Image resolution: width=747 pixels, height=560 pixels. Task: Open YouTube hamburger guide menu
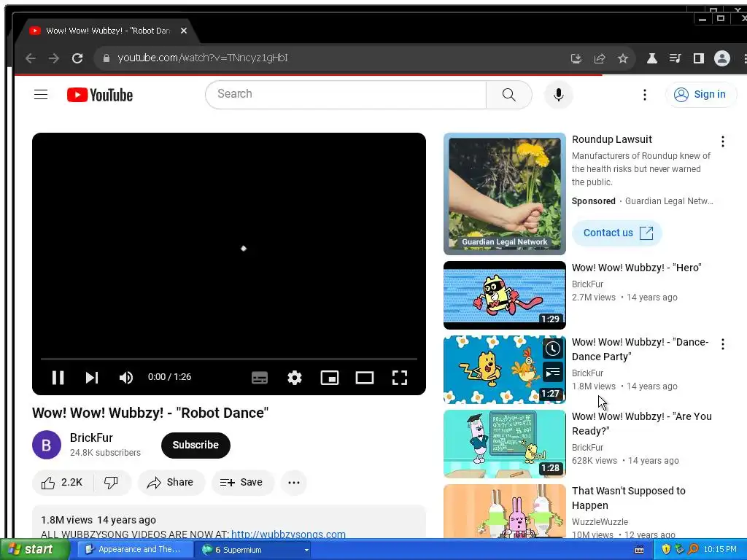click(41, 94)
